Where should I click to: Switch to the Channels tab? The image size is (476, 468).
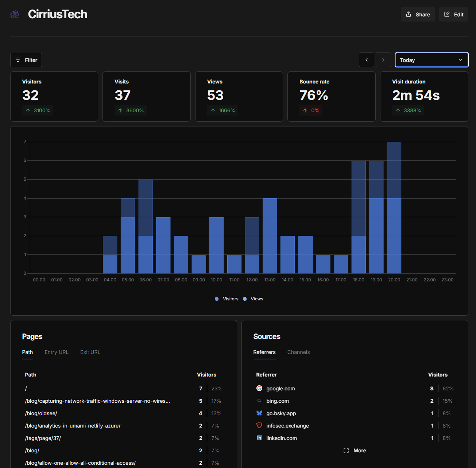[x=298, y=352]
